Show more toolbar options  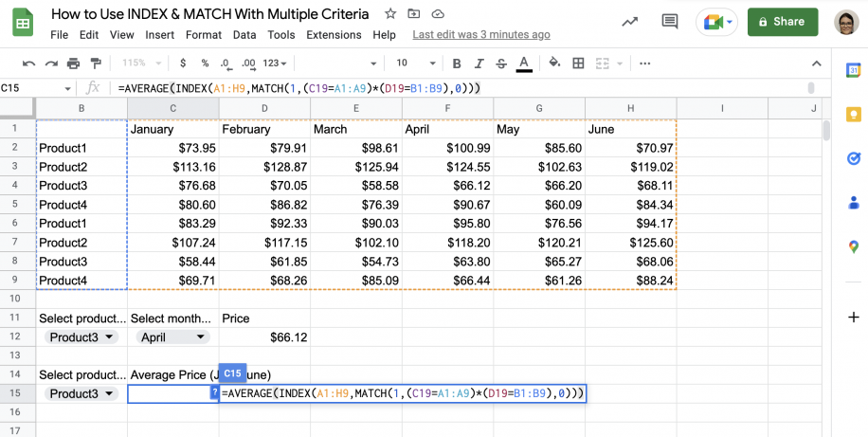(645, 64)
